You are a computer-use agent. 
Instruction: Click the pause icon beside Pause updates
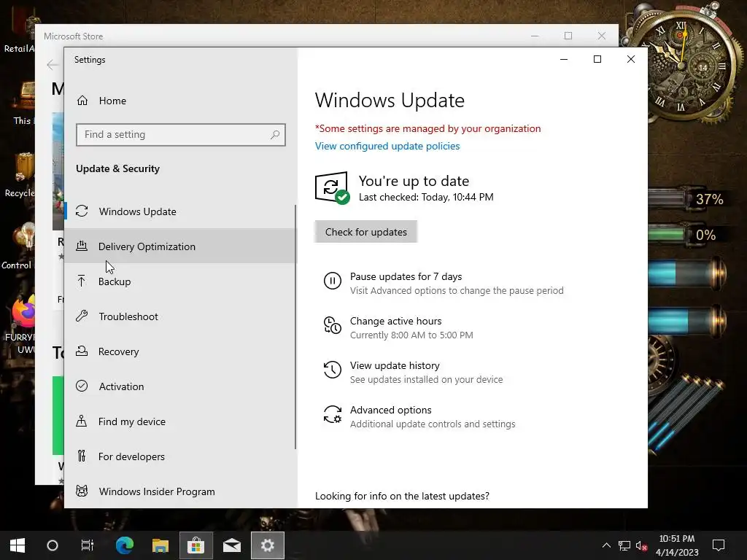coord(333,281)
